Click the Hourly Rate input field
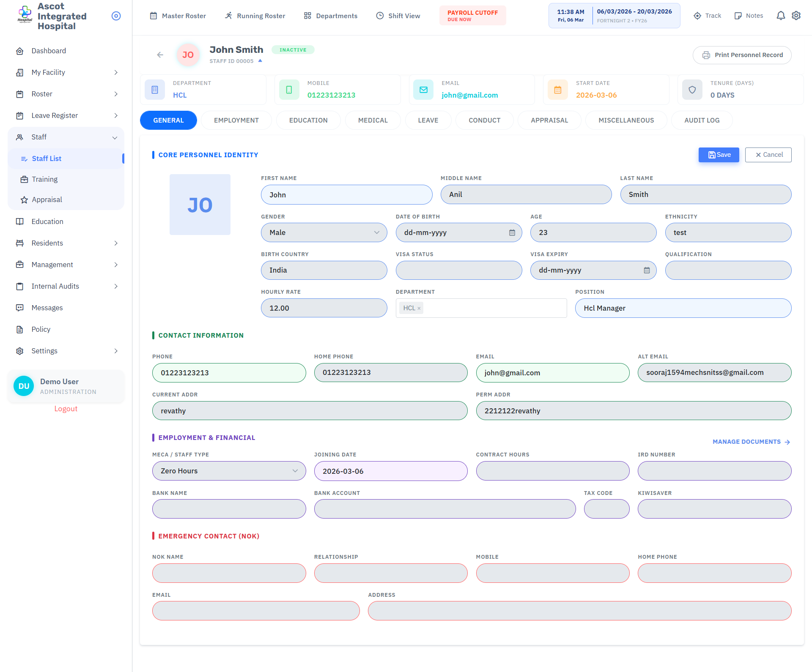The image size is (812, 672). pos(324,309)
